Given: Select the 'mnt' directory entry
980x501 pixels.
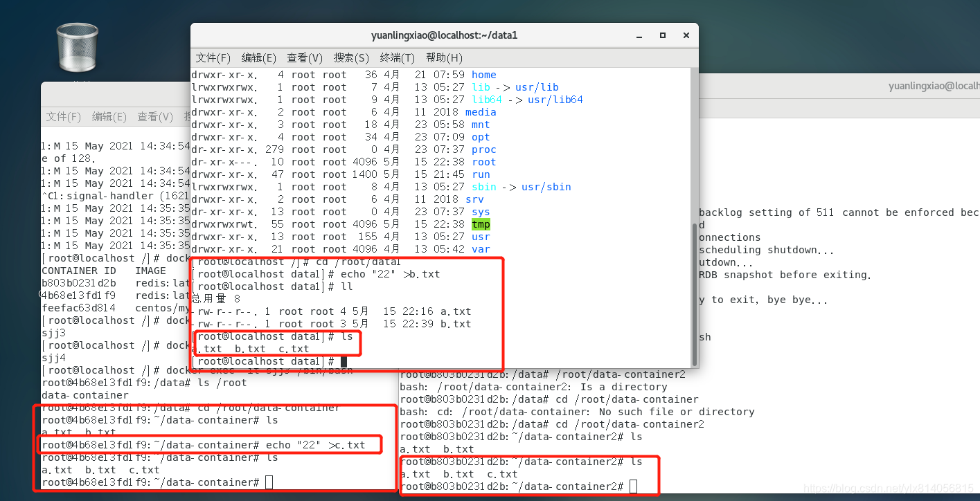Looking at the screenshot, I should coord(481,125).
